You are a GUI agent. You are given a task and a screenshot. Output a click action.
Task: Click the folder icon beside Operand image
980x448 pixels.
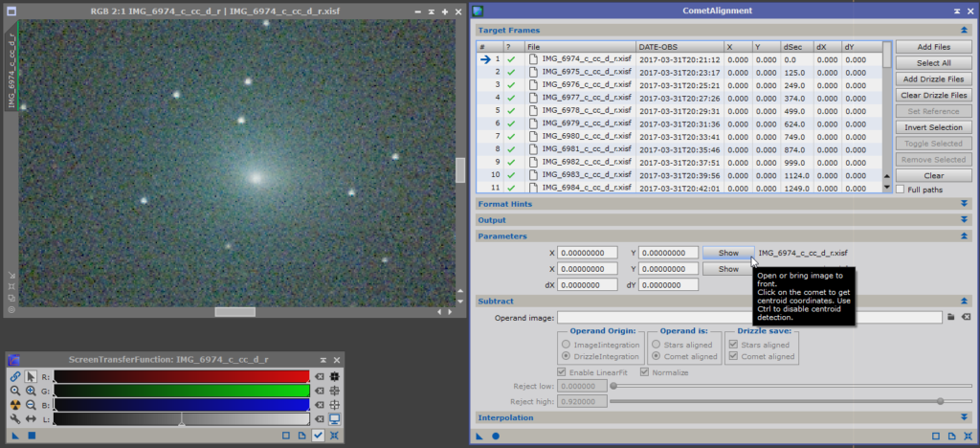951,317
